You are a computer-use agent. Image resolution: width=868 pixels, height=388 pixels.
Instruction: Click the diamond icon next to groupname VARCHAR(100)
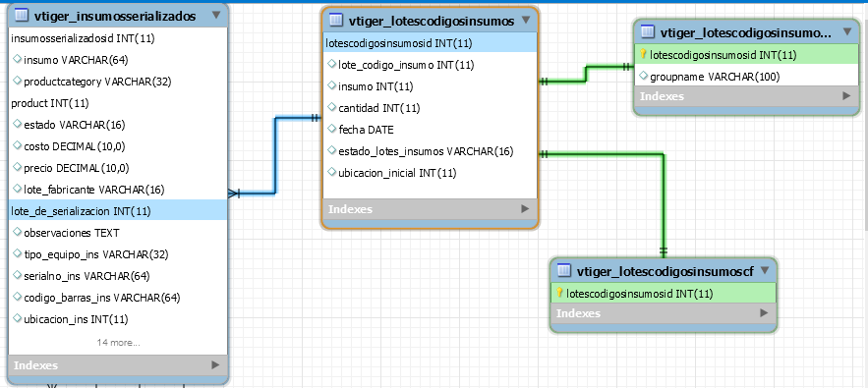[644, 76]
